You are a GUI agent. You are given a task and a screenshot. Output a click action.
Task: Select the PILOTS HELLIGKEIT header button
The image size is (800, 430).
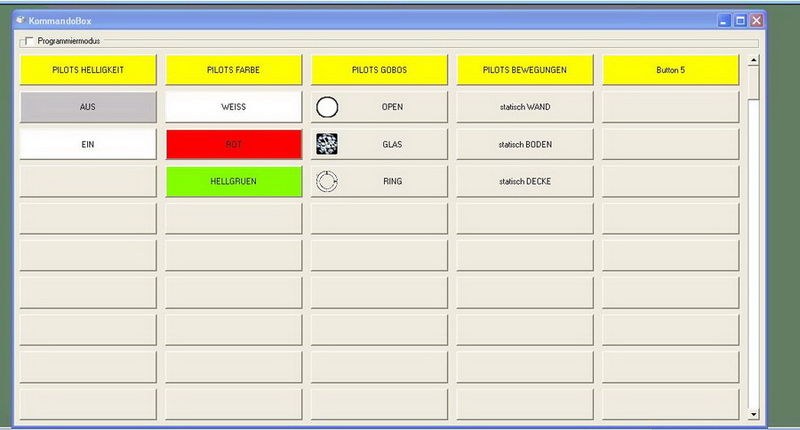(88, 70)
